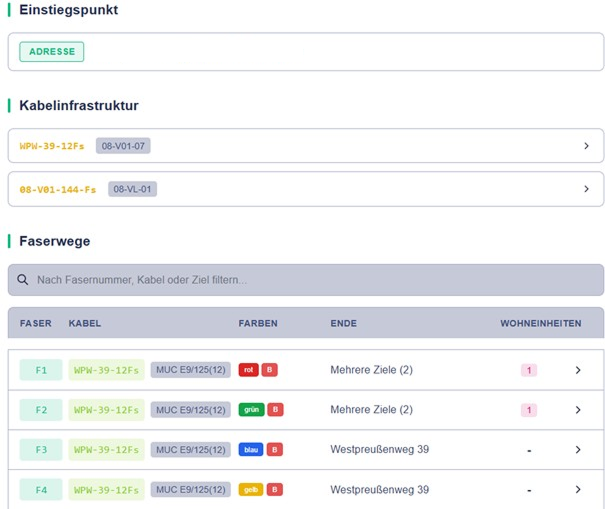Click WPW-39-12Fs cable tag in F4 row
Screen dimensions: 605x509
point(106,490)
